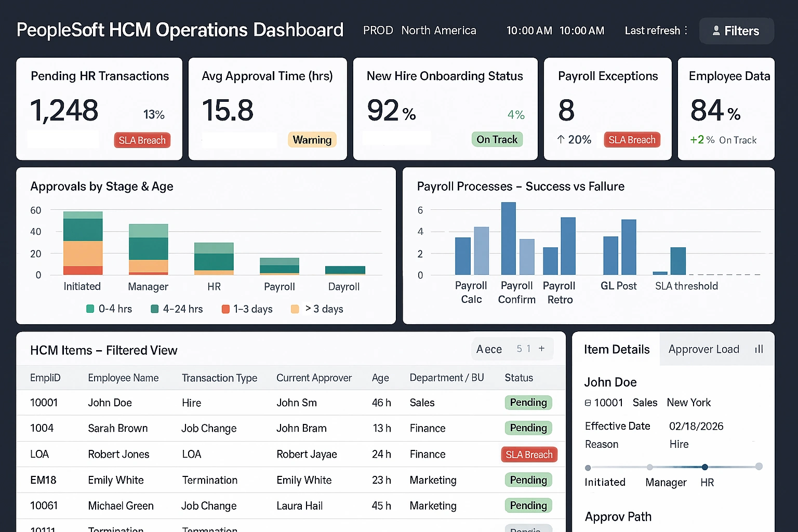798x532 pixels.
Task: Select the Item Details tab
Action: pyautogui.click(x=617, y=349)
